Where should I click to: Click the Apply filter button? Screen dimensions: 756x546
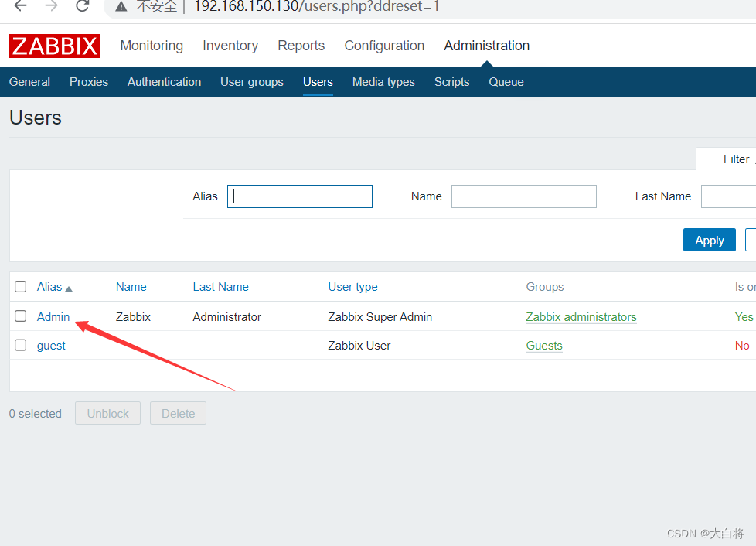coord(709,240)
